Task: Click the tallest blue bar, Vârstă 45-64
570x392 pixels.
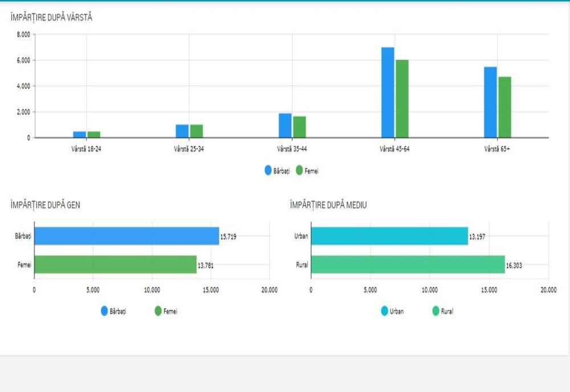Action: [388, 92]
